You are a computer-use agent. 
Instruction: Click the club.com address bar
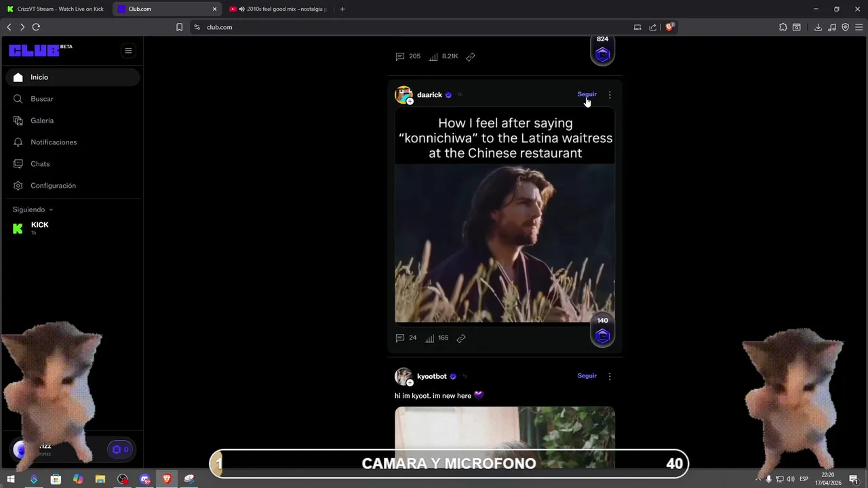point(414,27)
